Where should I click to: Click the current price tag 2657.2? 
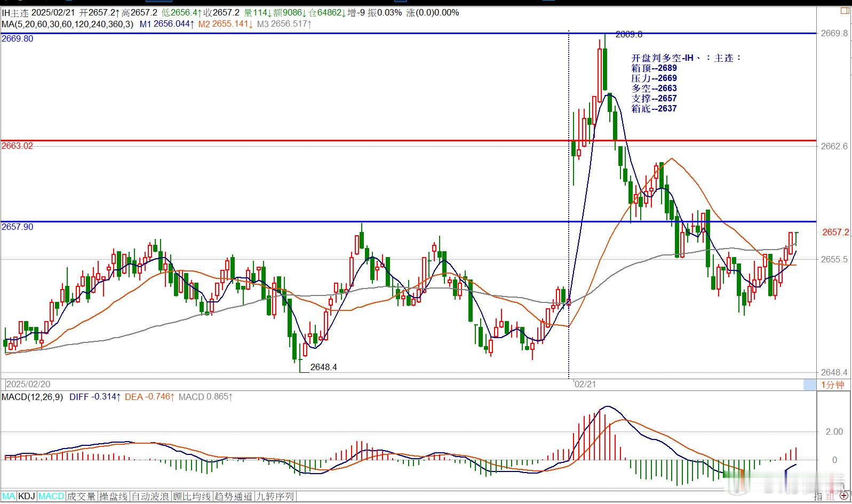[835, 232]
